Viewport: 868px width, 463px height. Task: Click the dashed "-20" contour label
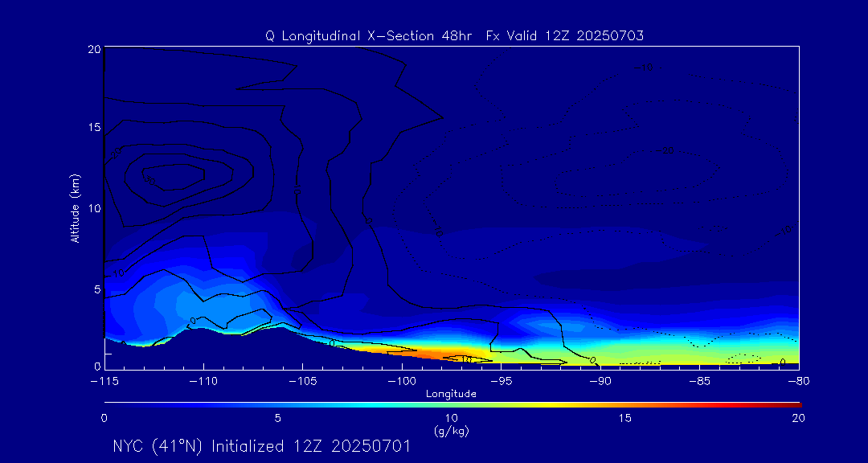(x=666, y=150)
